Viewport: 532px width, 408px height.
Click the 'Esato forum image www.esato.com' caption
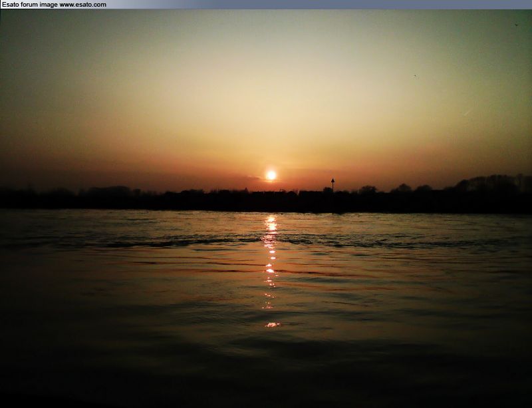click(55, 5)
